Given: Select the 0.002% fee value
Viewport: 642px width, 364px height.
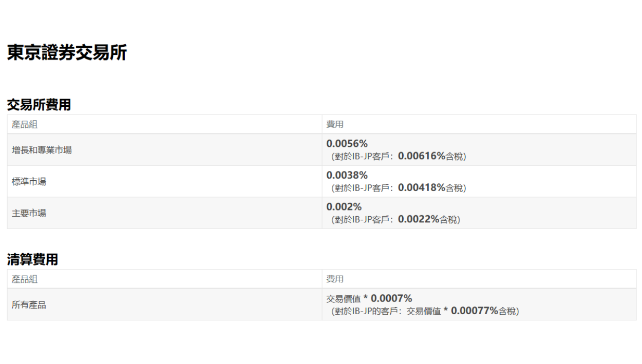Looking at the screenshot, I should pyautogui.click(x=344, y=207).
